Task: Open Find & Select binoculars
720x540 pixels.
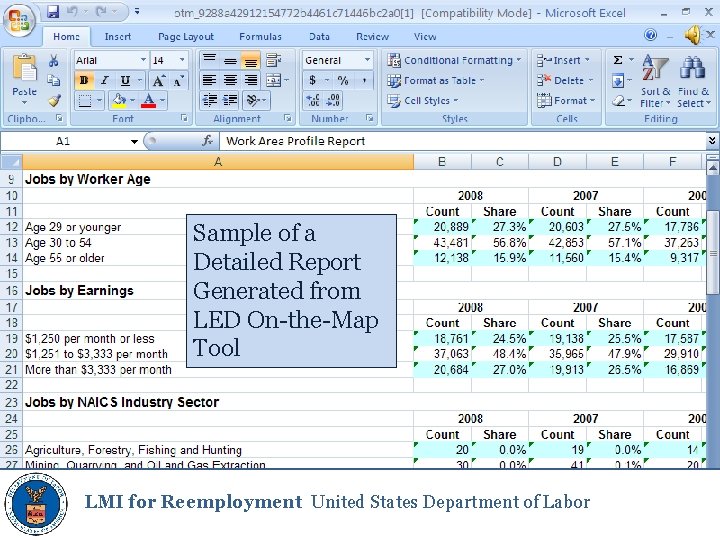Action: [693, 82]
